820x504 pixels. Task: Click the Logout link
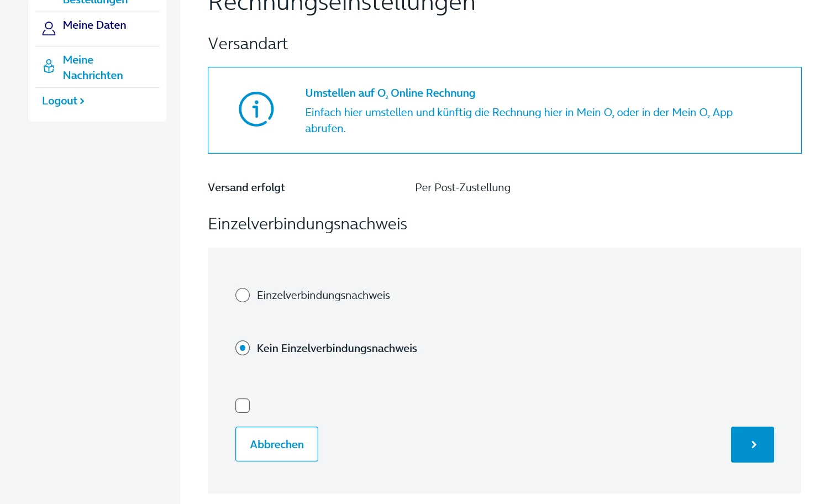tap(60, 101)
